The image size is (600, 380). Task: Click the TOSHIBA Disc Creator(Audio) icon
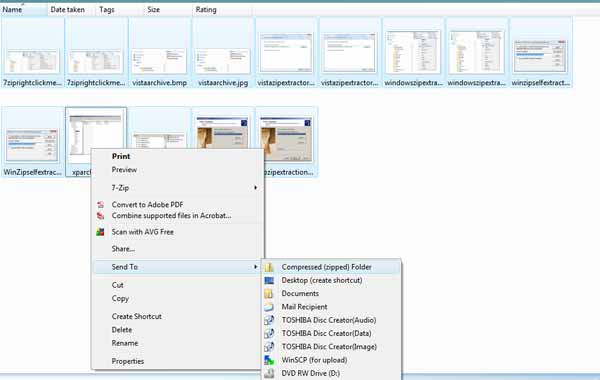pos(269,320)
